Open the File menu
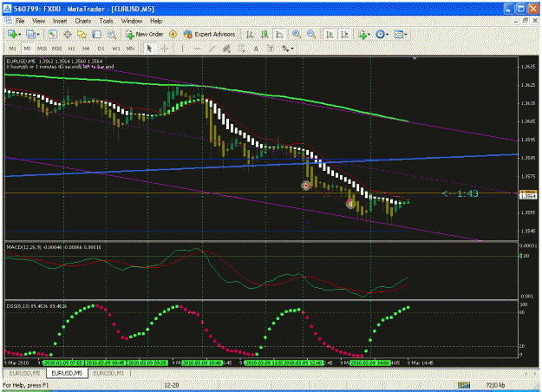 click(20, 21)
